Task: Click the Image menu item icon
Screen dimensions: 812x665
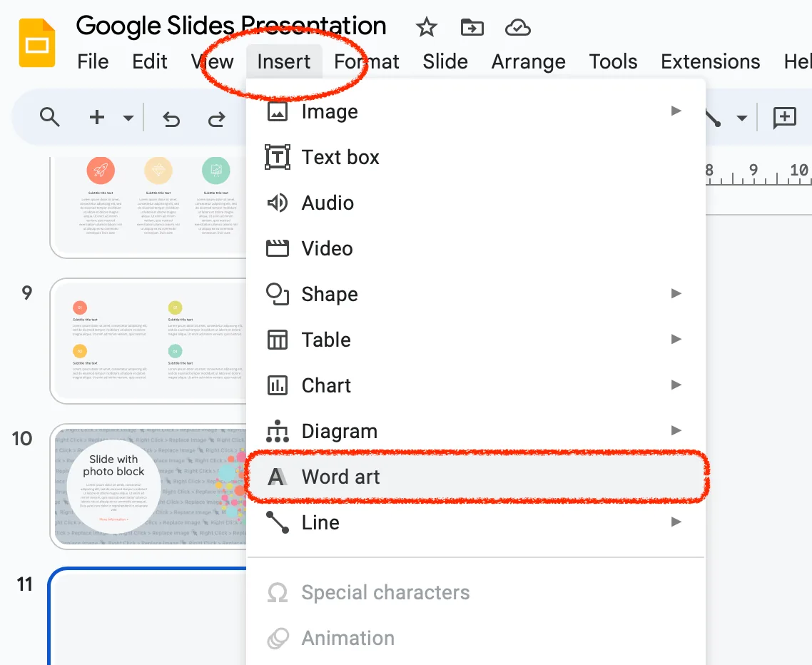Action: [278, 111]
